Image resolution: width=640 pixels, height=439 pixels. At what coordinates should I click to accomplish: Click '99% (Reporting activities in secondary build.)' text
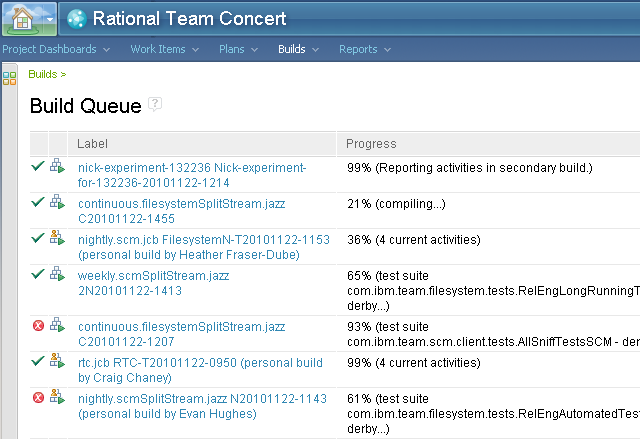click(x=470, y=168)
